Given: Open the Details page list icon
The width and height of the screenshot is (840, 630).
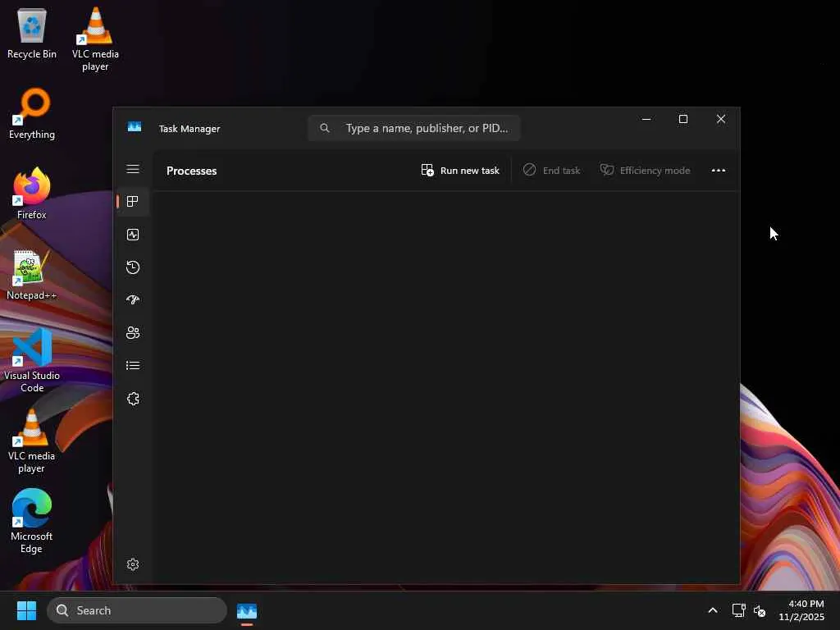Looking at the screenshot, I should tap(133, 365).
